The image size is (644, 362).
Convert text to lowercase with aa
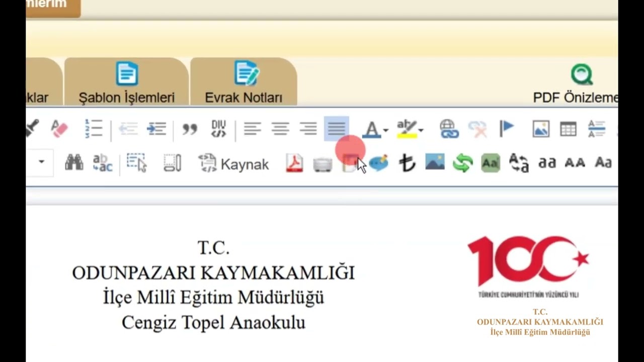point(547,163)
